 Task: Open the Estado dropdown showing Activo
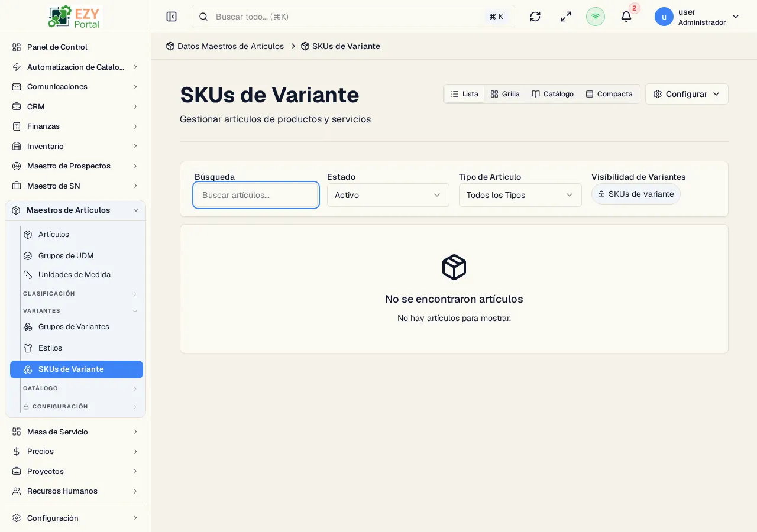tap(388, 195)
